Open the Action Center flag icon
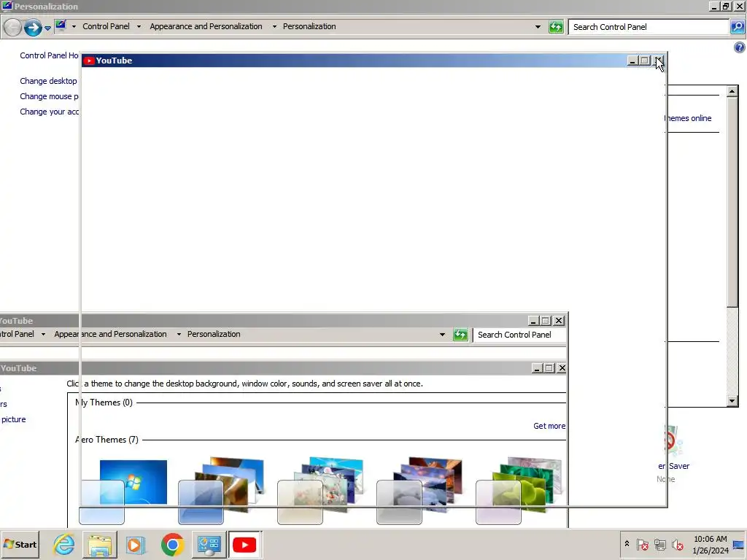 642,544
